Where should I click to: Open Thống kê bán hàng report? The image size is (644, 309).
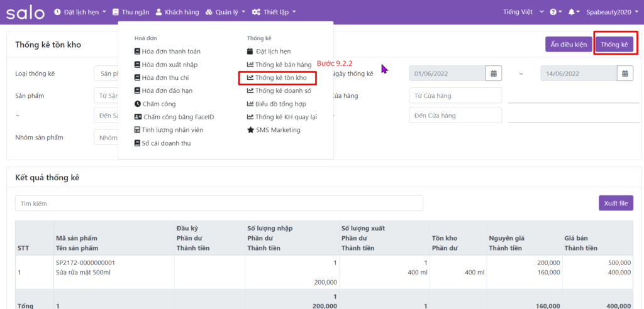pos(279,65)
